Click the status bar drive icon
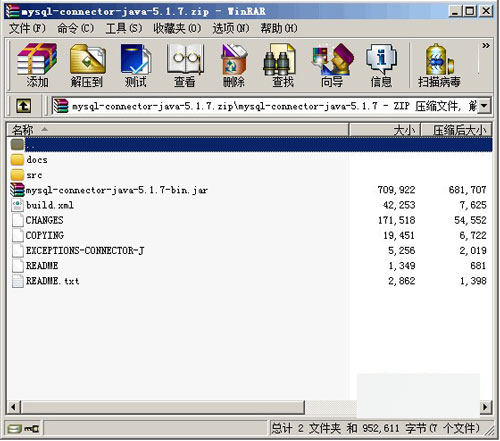 click(x=15, y=429)
